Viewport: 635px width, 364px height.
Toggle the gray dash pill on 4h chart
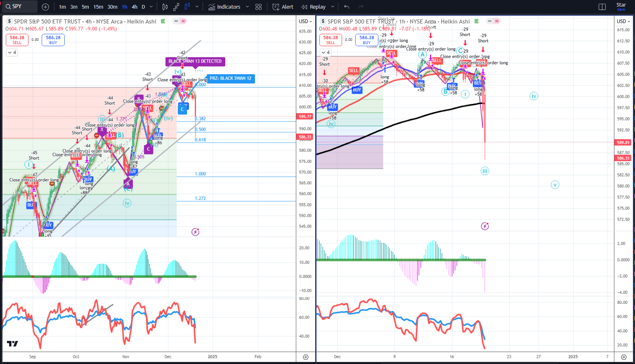click(176, 21)
